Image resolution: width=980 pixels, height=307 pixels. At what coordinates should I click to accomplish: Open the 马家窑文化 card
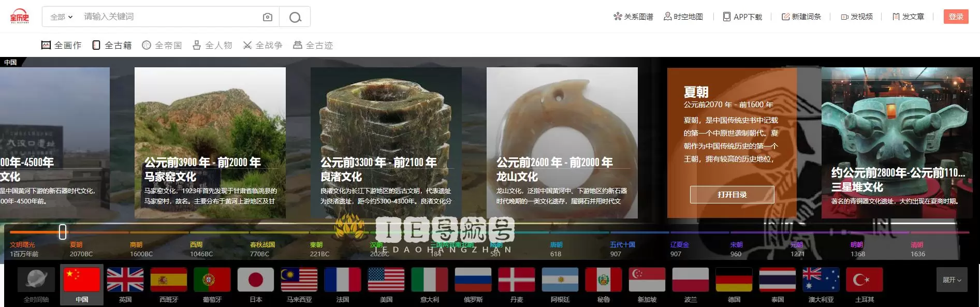tap(210, 142)
